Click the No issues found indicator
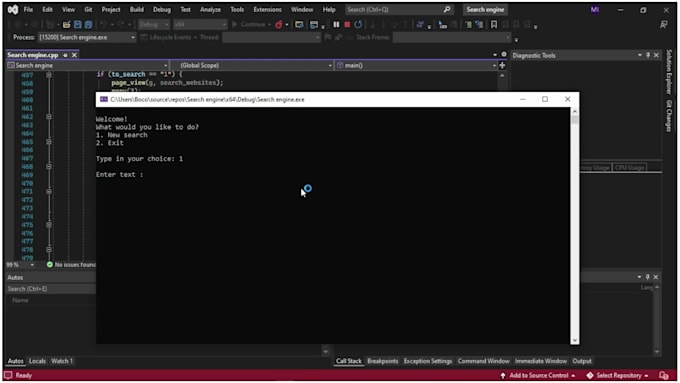Image resolution: width=680 pixels, height=383 pixels. pos(72,265)
